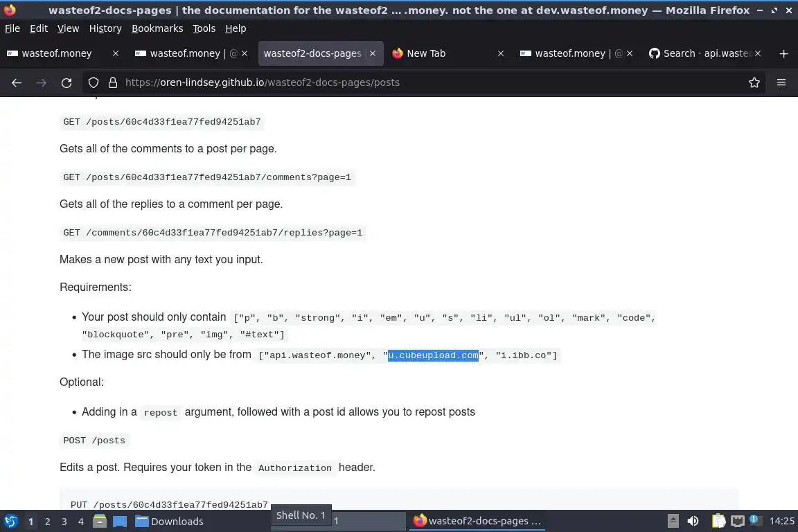Click the comments?page=1 code line
The width and height of the screenshot is (798, 532).
[207, 177]
